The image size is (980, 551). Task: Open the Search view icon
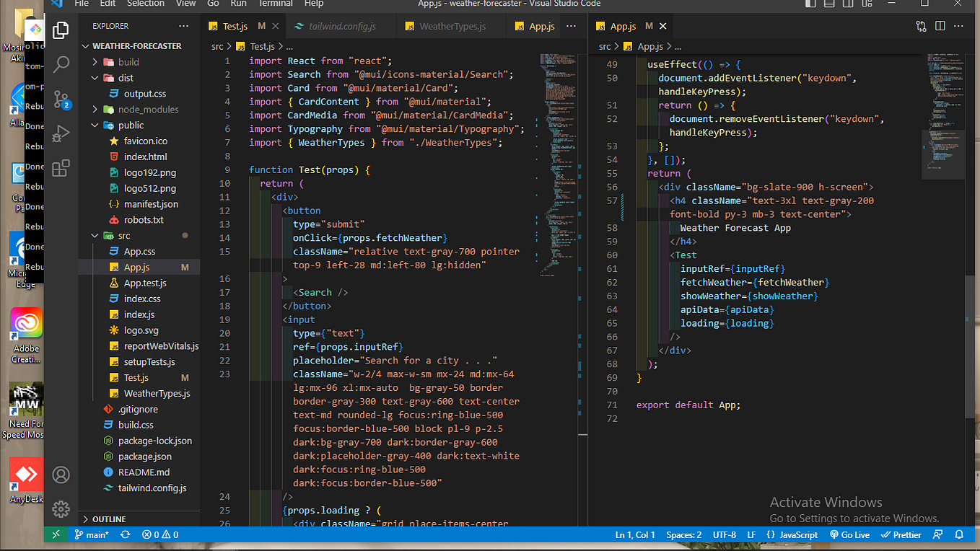(61, 64)
